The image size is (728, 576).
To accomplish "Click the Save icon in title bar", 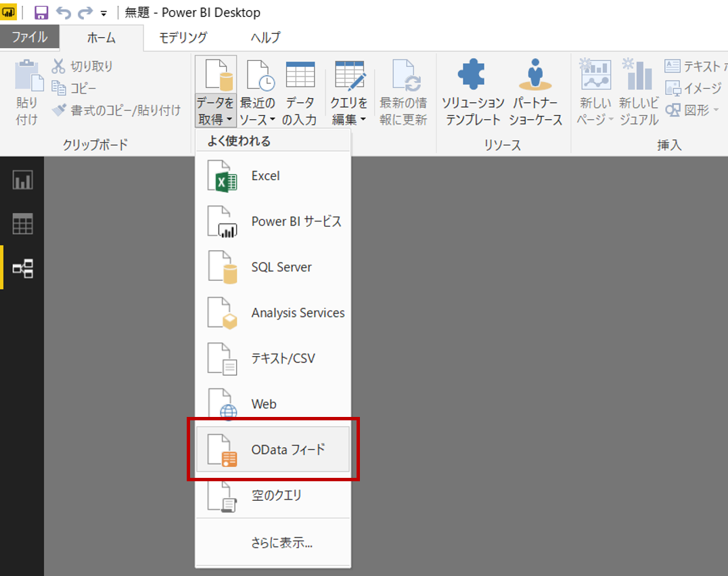I will pyautogui.click(x=41, y=12).
